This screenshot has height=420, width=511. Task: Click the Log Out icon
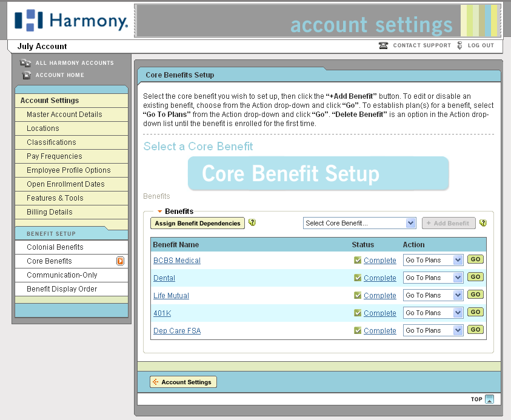(x=459, y=45)
